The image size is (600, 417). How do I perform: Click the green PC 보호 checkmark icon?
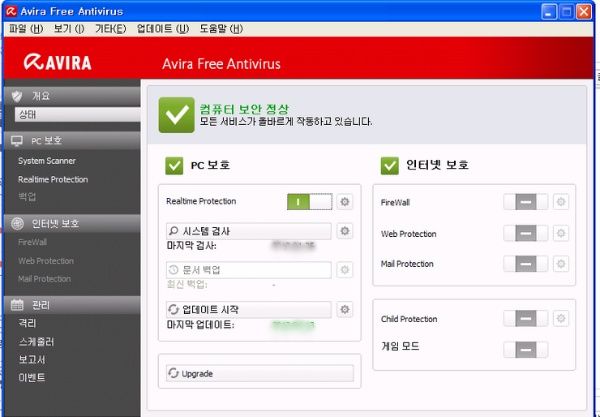(174, 166)
